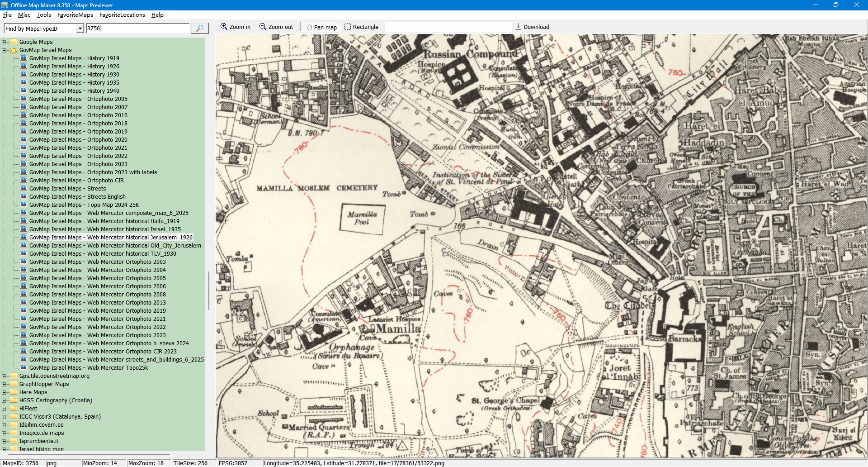This screenshot has width=868, height=467.
Task: Click the map tree vertical scrollbar
Action: pyautogui.click(x=208, y=291)
